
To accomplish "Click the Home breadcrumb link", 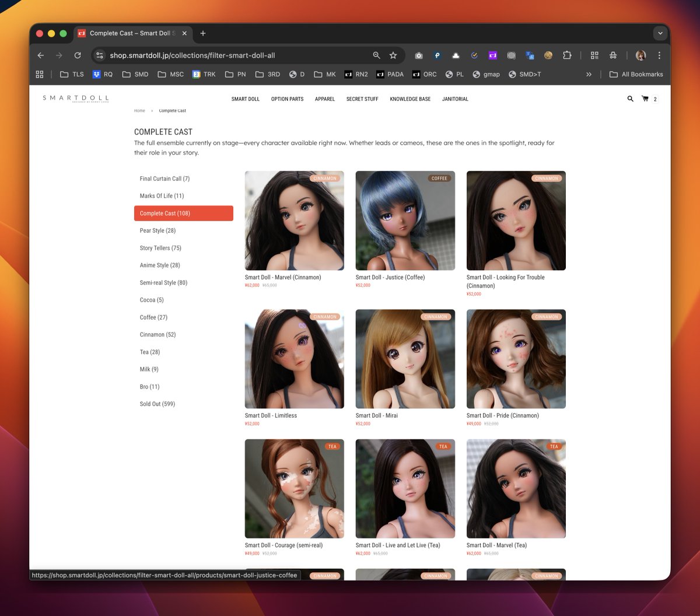I will 139,110.
